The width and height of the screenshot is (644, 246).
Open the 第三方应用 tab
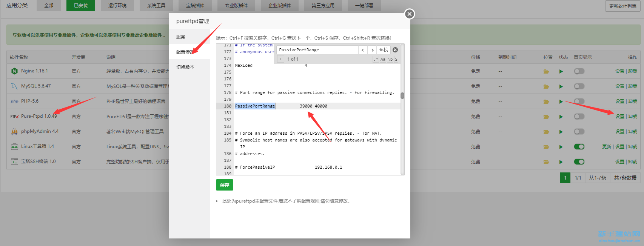click(323, 5)
